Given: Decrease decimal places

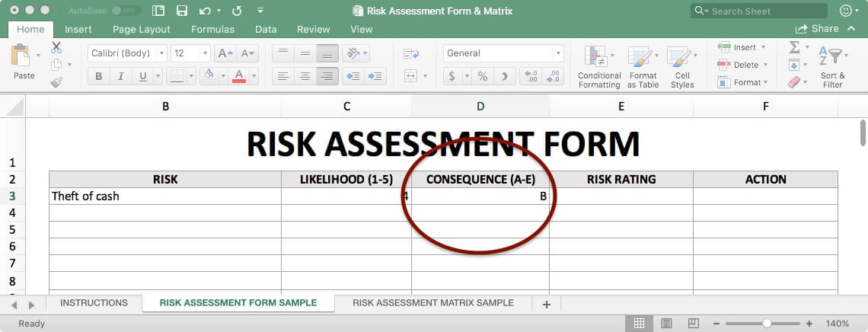Looking at the screenshot, I should click(x=553, y=76).
